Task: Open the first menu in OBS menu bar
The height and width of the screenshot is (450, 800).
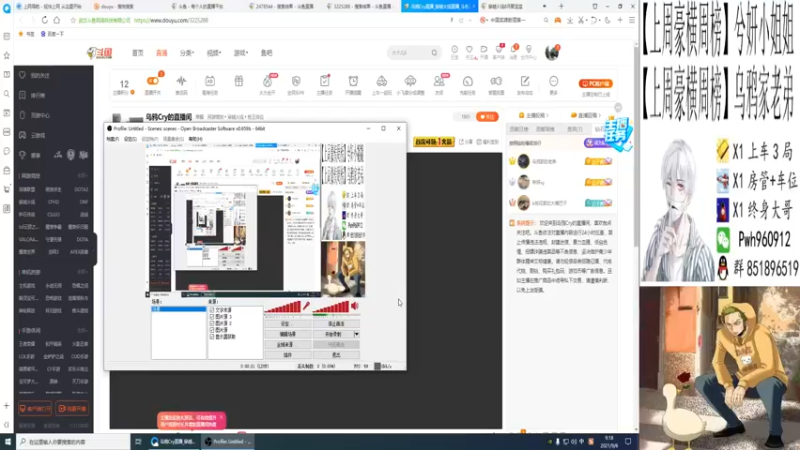Action: pos(112,139)
